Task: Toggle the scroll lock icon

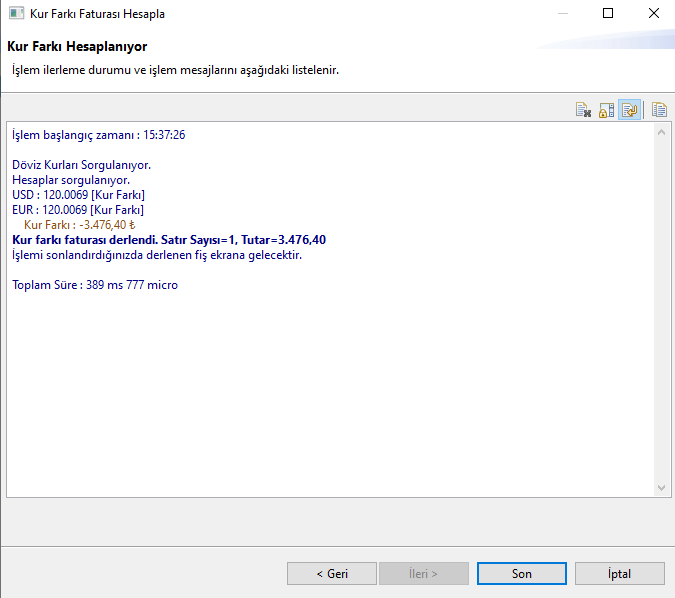Action: [x=606, y=110]
